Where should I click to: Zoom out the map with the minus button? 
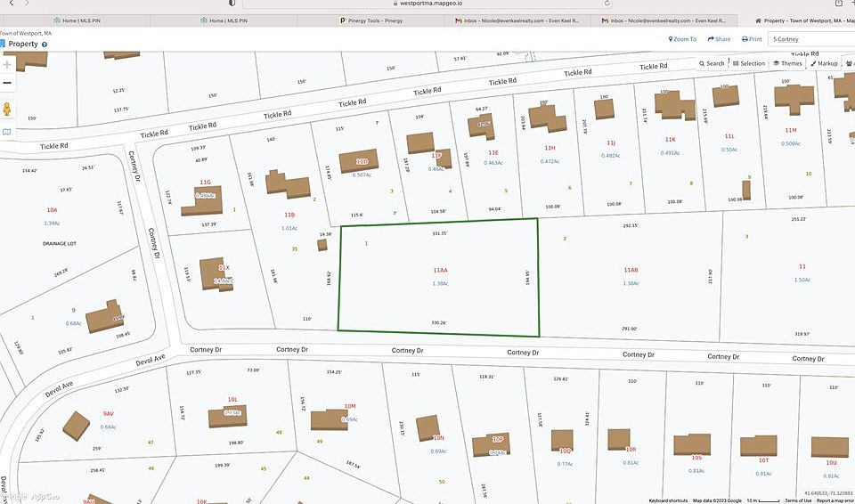coord(6,83)
